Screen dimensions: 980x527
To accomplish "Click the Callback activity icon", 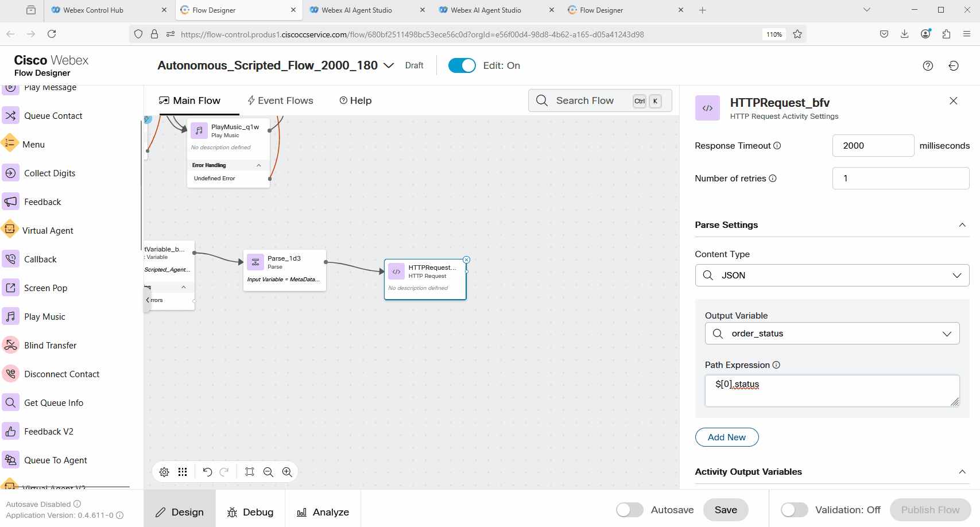I will coord(11,259).
